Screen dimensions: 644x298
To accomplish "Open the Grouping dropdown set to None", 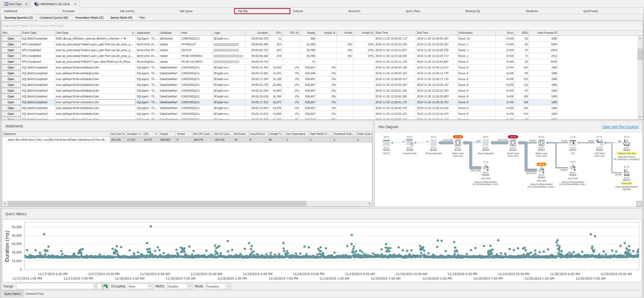I will [x=150, y=286].
